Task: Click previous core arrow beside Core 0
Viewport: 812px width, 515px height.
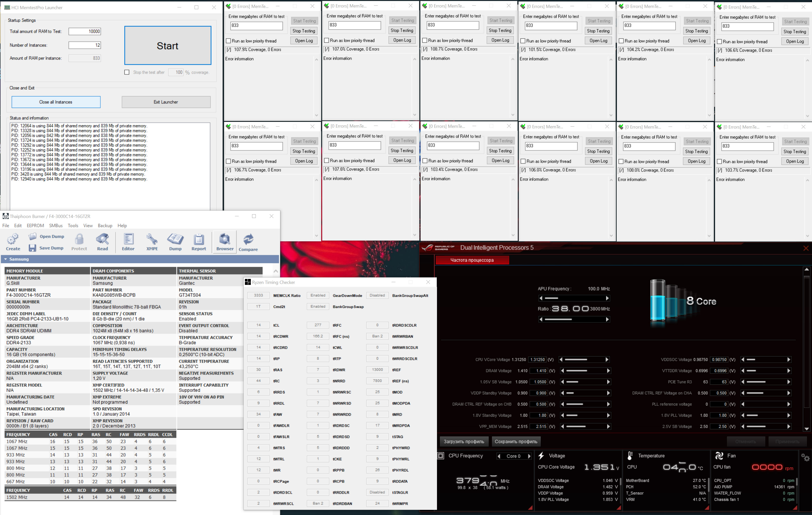Action: click(x=499, y=456)
